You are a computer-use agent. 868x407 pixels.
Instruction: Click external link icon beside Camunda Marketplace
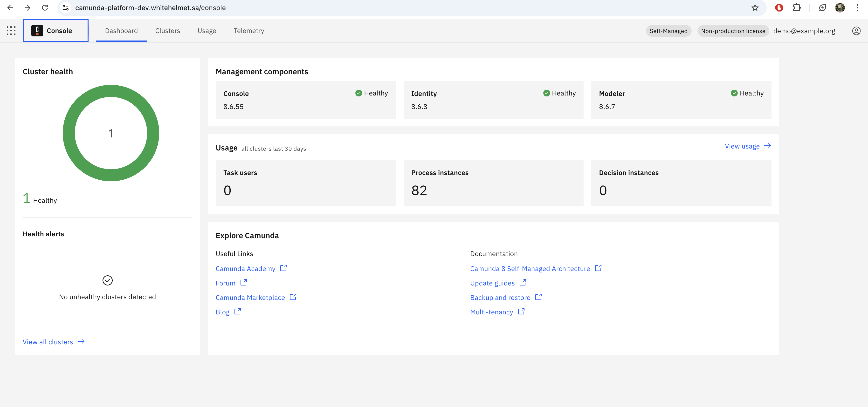click(x=293, y=297)
